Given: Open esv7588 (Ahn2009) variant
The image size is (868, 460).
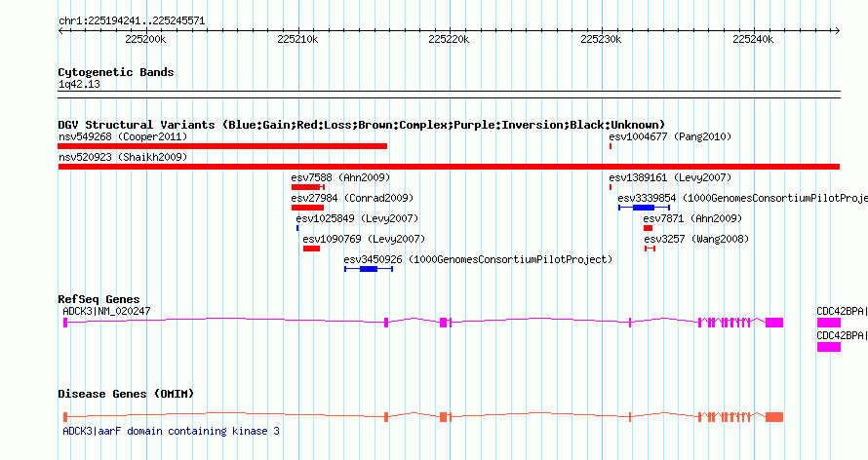Looking at the screenshot, I should [340, 177].
